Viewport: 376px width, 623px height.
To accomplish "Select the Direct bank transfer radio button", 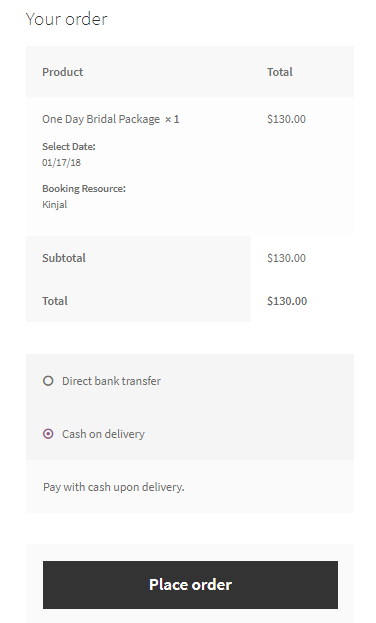I will pyautogui.click(x=48, y=381).
